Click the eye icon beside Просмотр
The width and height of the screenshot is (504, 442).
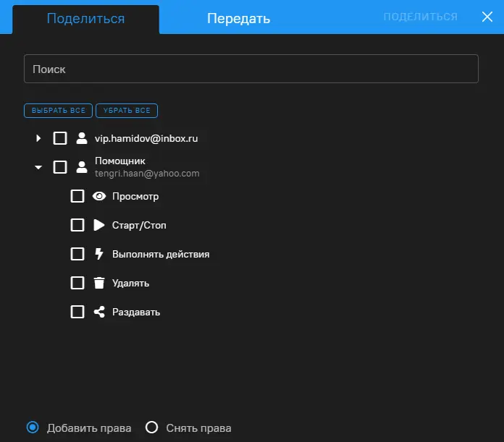(99, 196)
